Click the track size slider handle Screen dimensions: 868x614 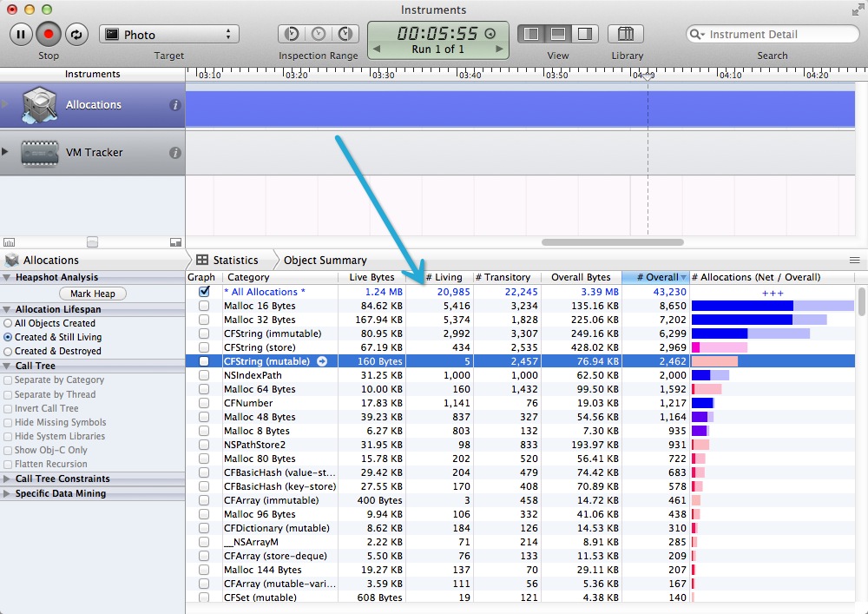click(93, 242)
